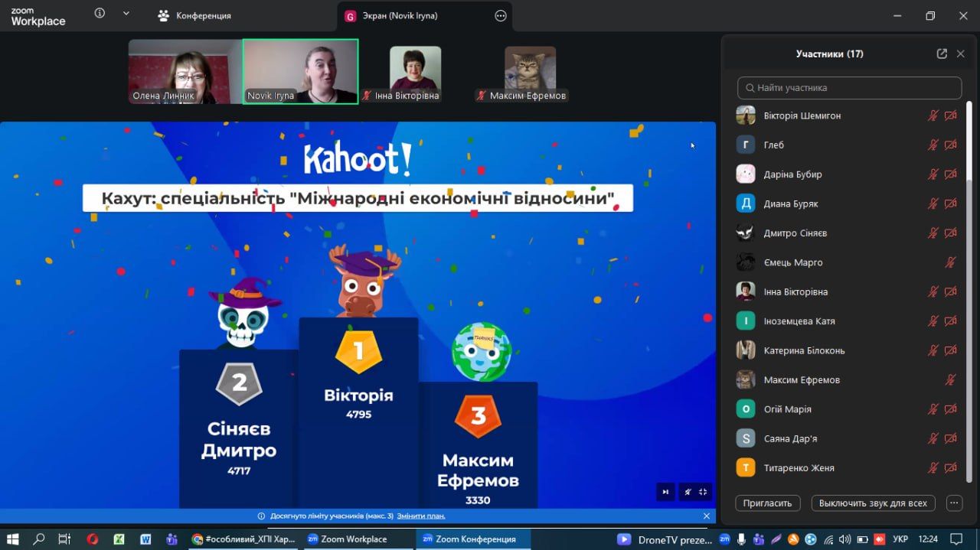Click Выключить звук для всех button
This screenshot has width=980, height=550.
pos(873,503)
